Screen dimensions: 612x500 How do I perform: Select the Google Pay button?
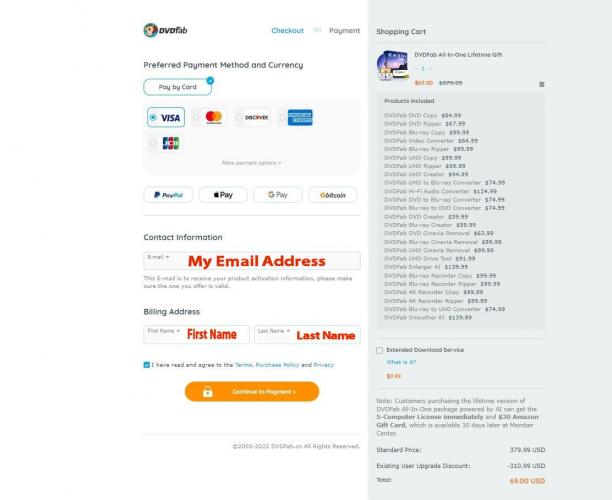(278, 195)
